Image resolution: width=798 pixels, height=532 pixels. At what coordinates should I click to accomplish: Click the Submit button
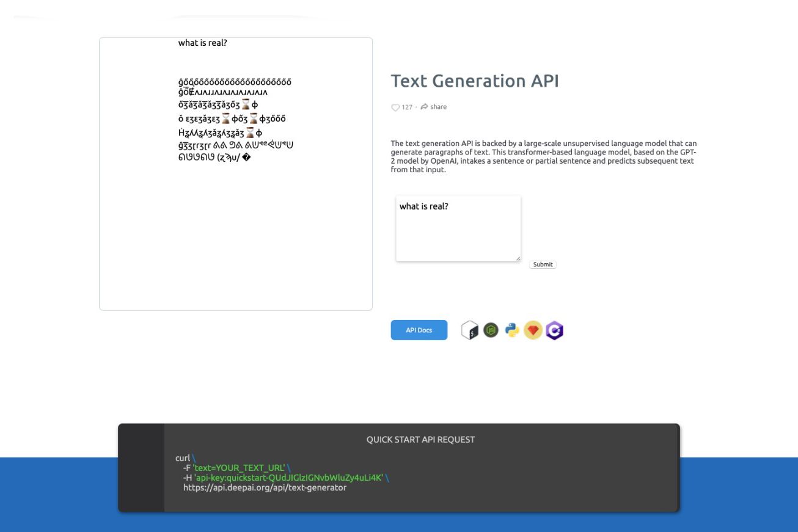pos(543,264)
